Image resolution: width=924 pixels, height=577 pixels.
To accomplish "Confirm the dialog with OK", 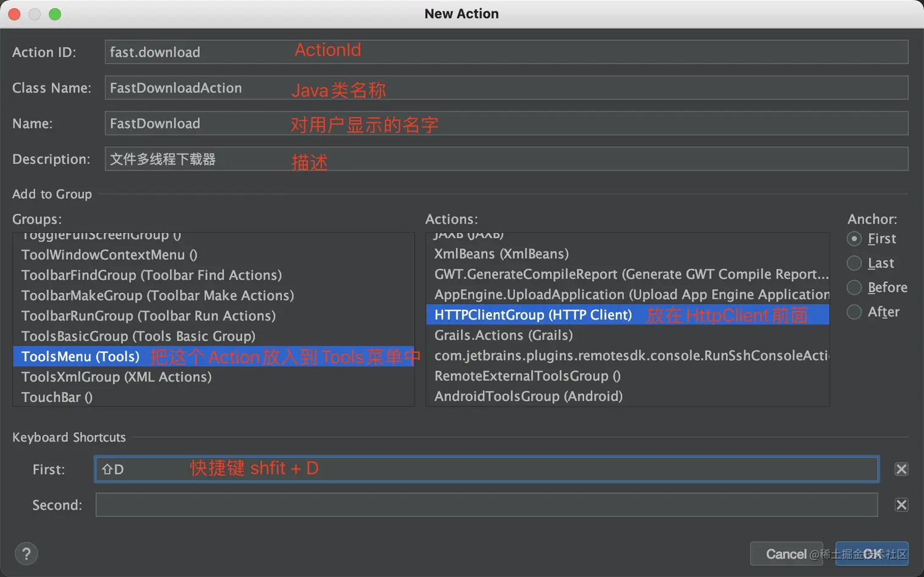I will (871, 554).
